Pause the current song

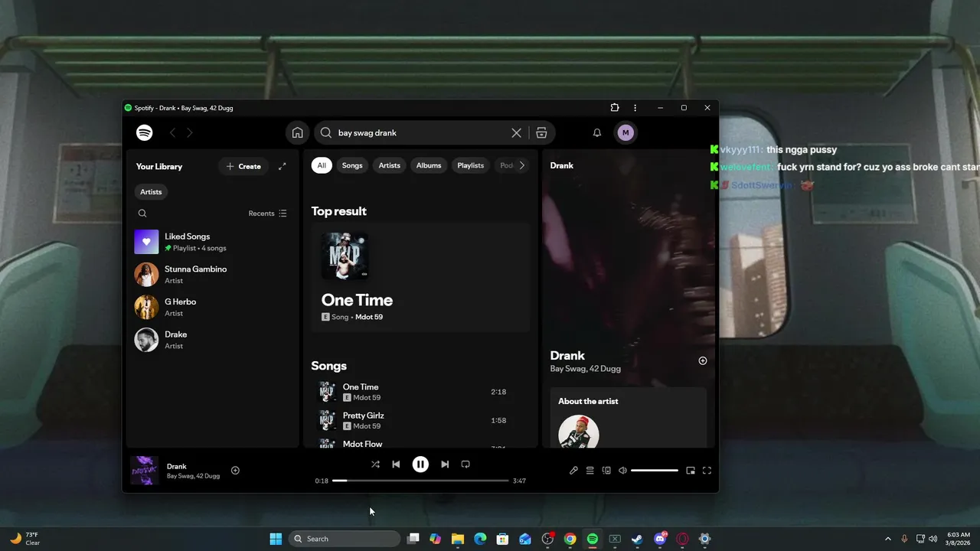pyautogui.click(x=420, y=464)
